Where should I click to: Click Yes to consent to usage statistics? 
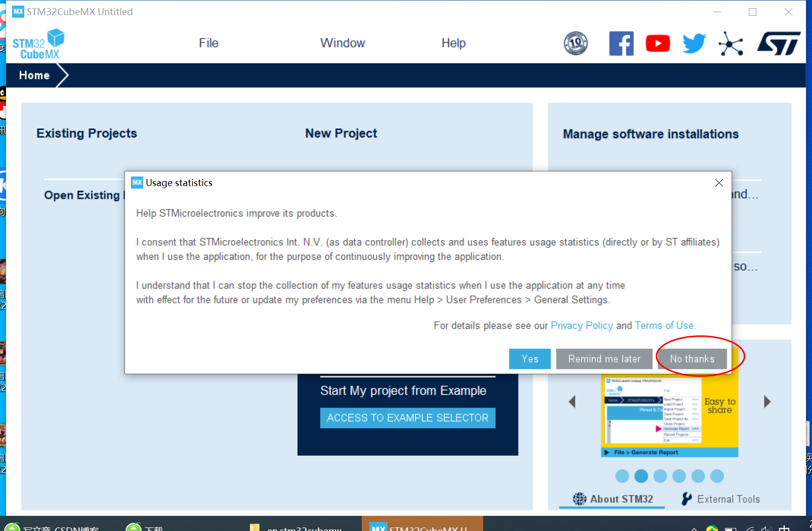tap(530, 359)
